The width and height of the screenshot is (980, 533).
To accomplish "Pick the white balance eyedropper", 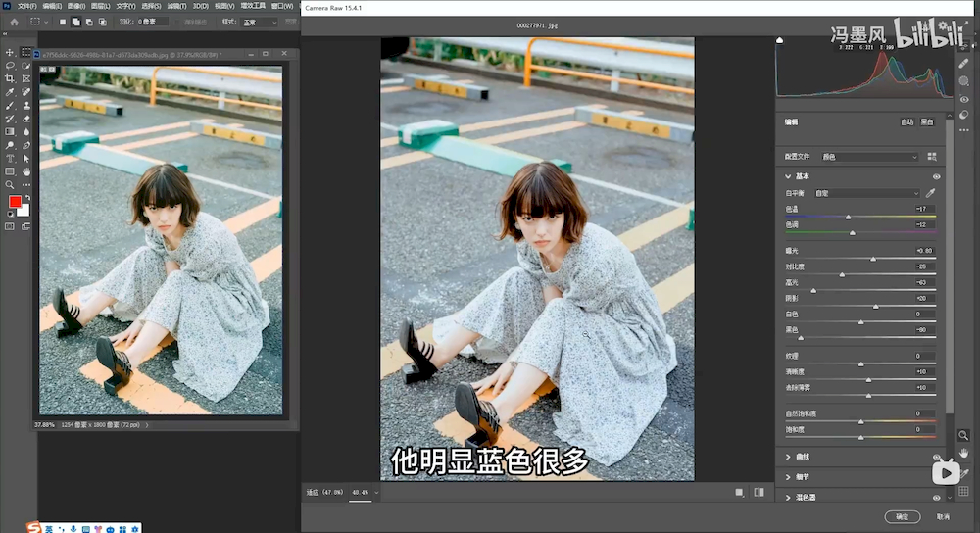I will (931, 193).
